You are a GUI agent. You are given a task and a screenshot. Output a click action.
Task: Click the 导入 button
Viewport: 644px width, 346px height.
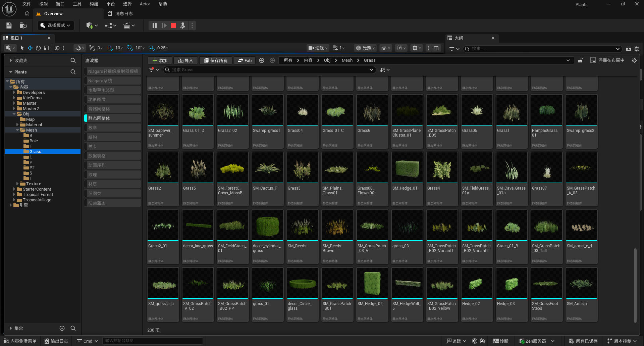(x=185, y=60)
